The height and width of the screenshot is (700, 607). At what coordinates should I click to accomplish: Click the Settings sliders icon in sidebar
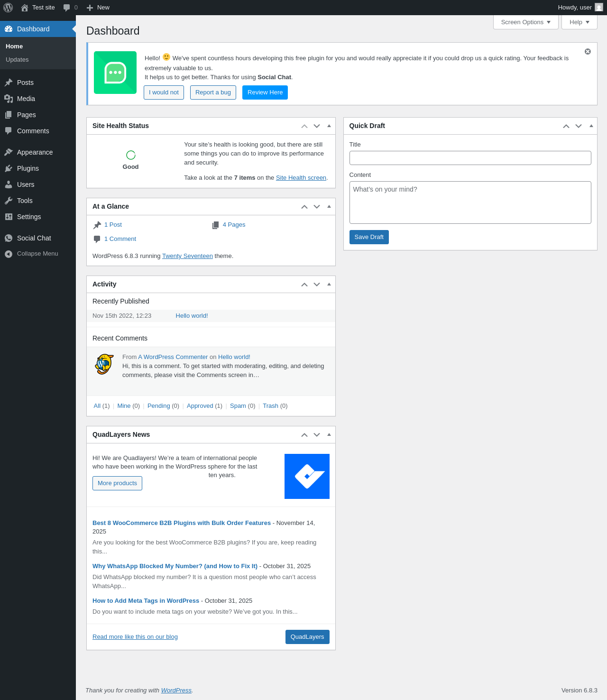click(x=9, y=217)
